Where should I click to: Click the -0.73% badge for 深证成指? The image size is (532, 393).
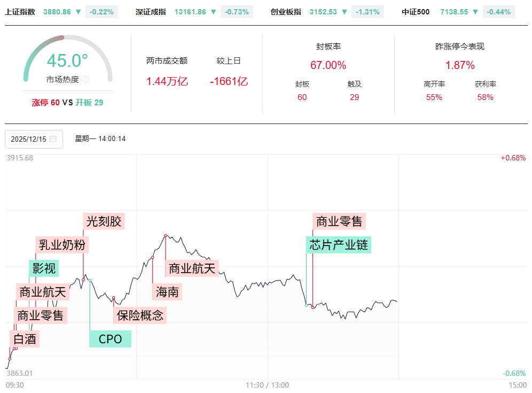click(237, 12)
